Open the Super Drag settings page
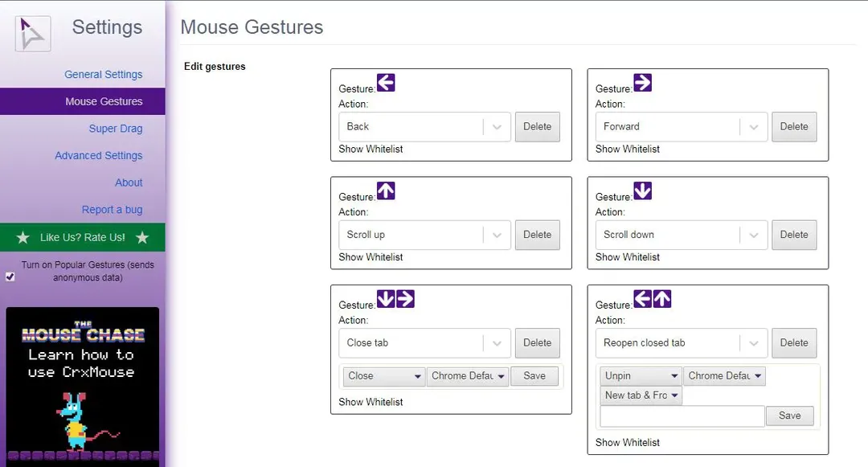Image resolution: width=868 pixels, height=467 pixels. 115,129
